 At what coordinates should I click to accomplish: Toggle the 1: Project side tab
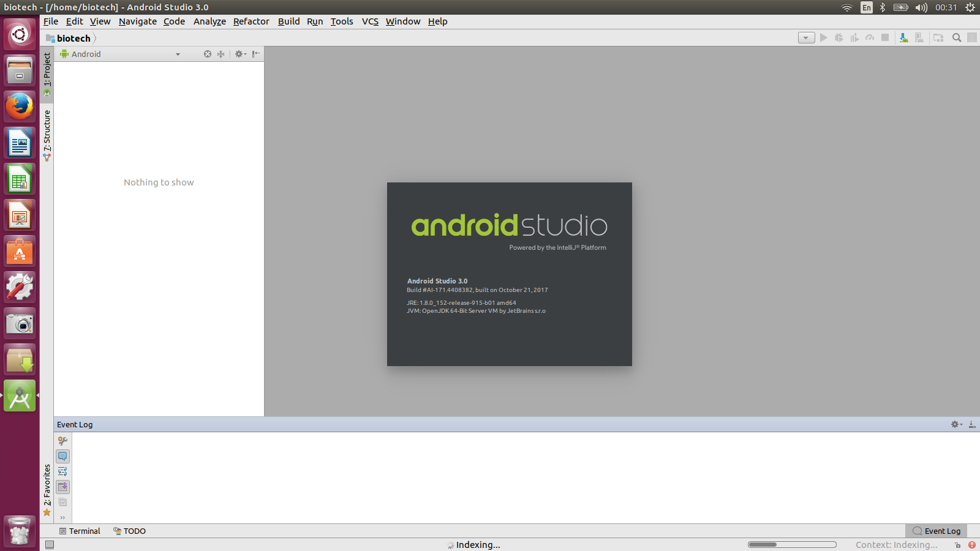click(47, 74)
